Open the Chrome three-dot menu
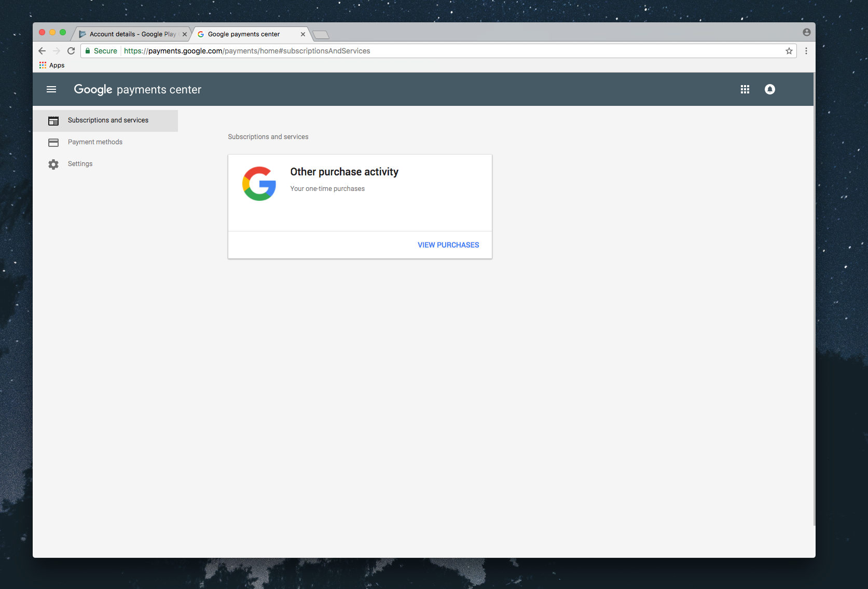Viewport: 868px width, 589px height. pos(806,51)
